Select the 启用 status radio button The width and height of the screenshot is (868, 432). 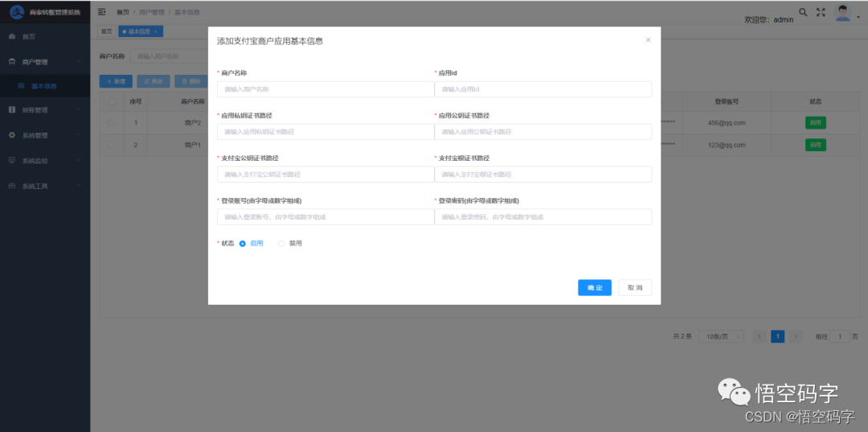pyautogui.click(x=243, y=244)
